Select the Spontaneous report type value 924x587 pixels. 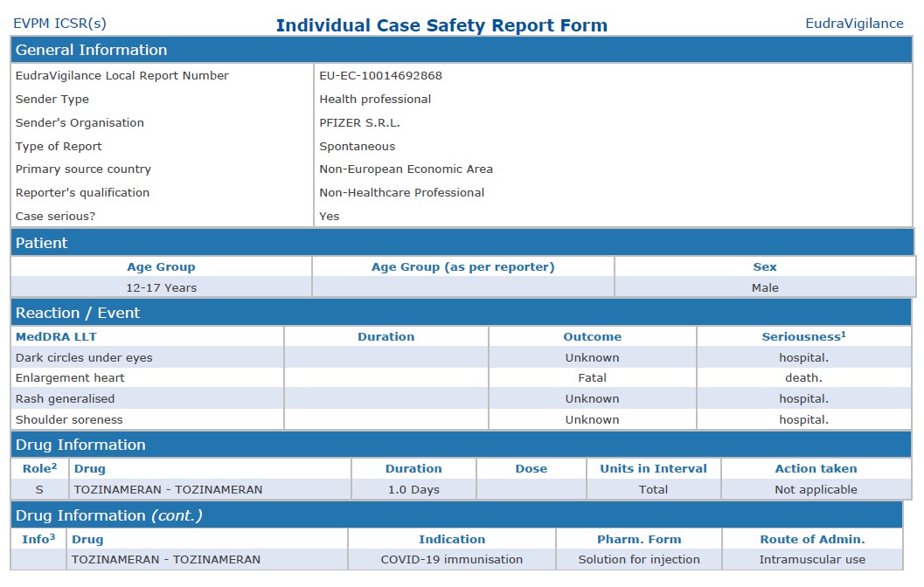[x=358, y=146]
